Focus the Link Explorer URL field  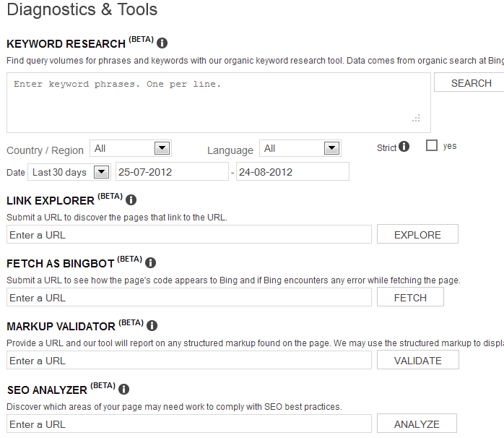pos(189,235)
